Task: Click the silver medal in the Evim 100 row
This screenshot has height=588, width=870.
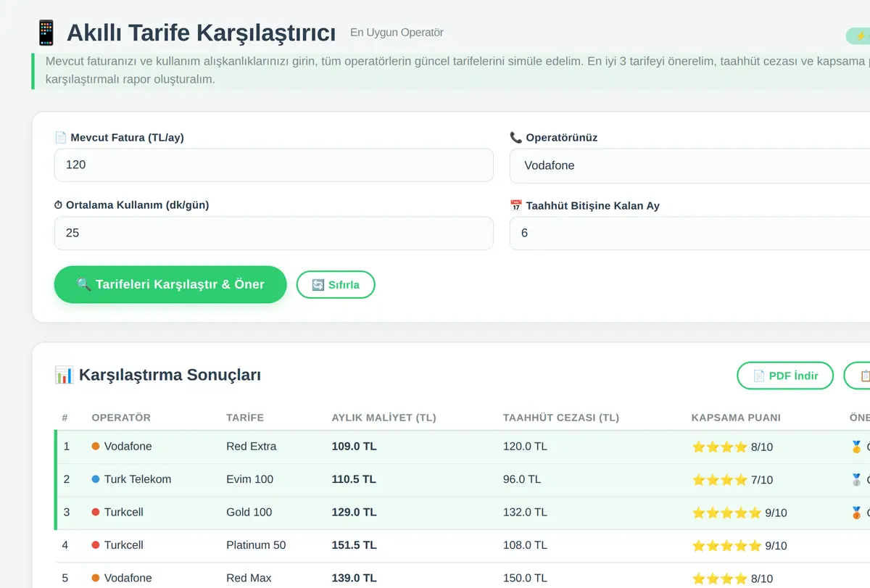Action: click(856, 479)
